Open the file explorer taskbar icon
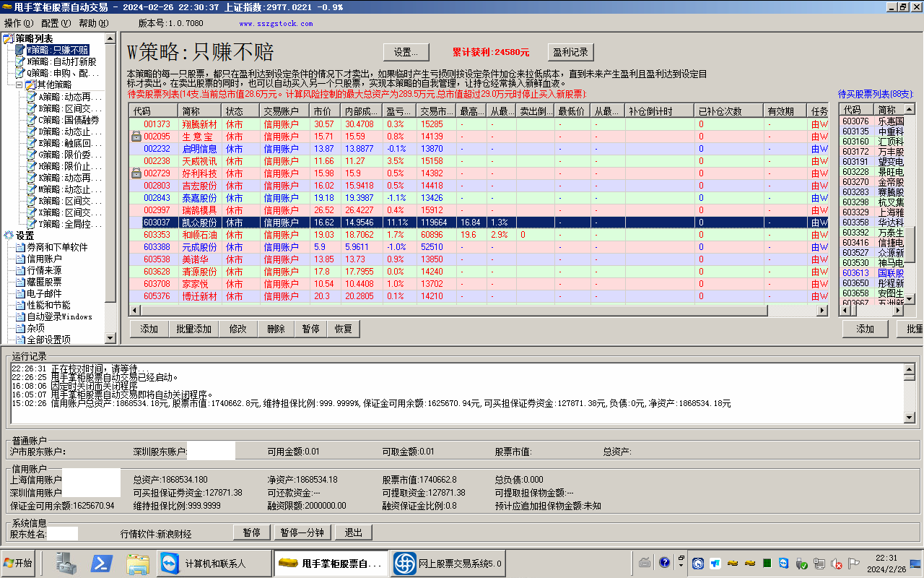The image size is (924, 578). point(137,563)
